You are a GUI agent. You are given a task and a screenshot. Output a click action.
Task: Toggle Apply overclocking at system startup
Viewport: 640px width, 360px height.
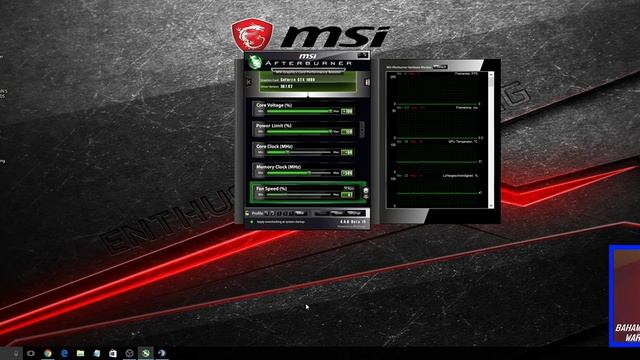[252, 222]
